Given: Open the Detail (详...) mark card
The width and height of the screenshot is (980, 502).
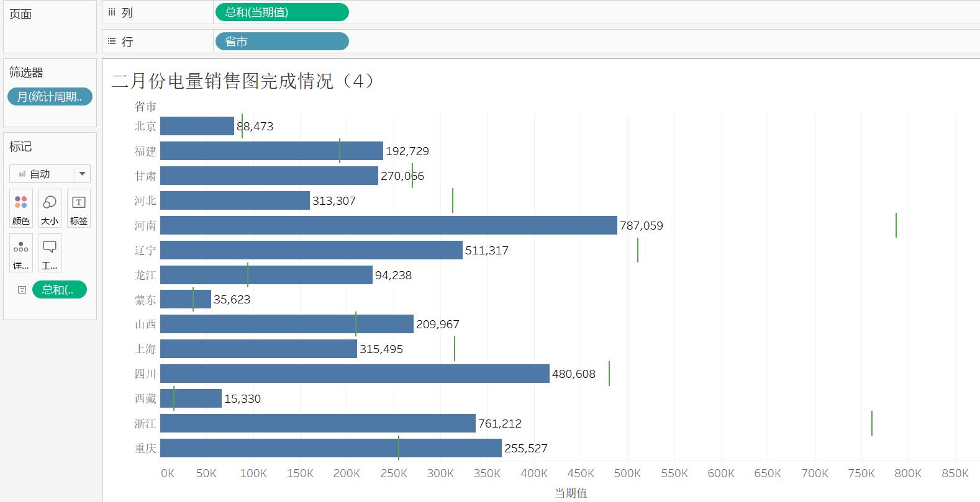Looking at the screenshot, I should (x=20, y=253).
